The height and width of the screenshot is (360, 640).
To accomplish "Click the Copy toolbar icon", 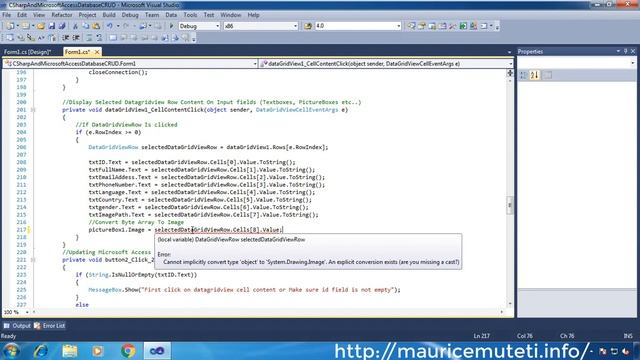I will click(86, 26).
